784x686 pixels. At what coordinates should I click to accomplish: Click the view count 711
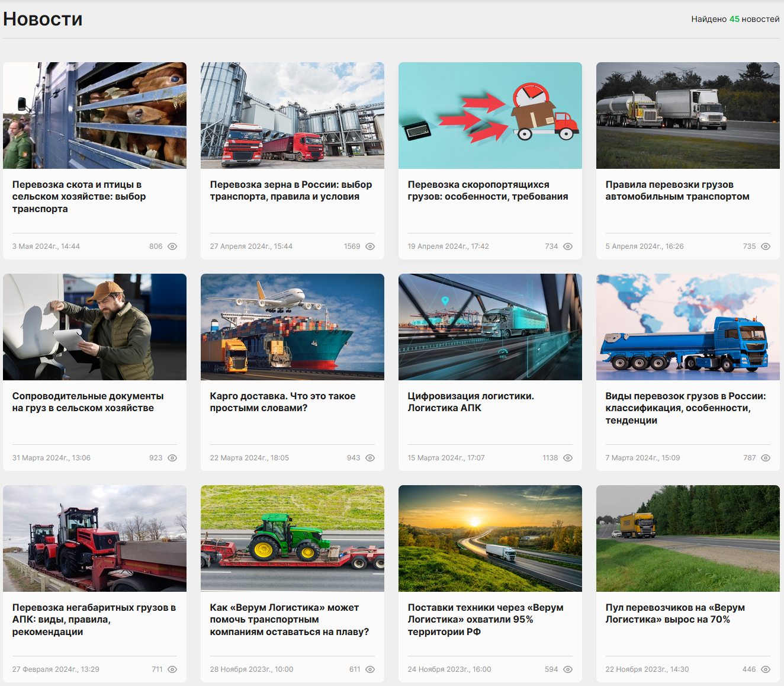pos(157,669)
